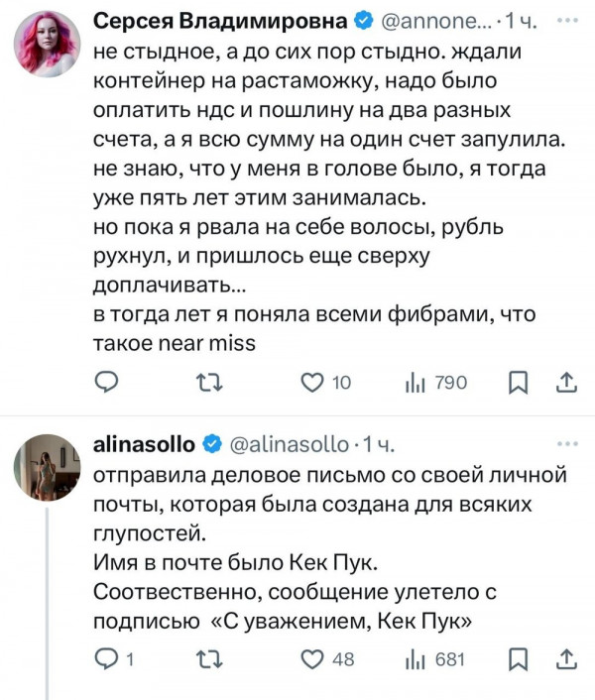Open Серсея Владимировна's profile picture

[48, 43]
